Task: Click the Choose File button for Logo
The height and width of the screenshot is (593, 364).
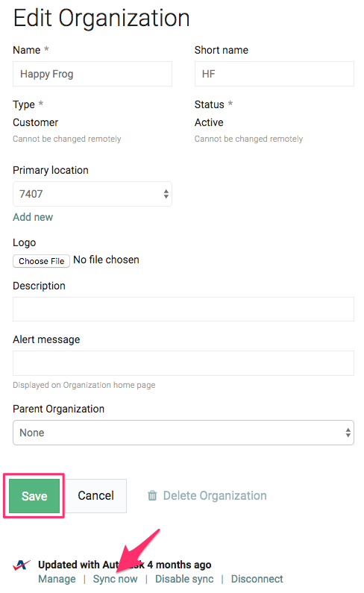Action: 41,261
